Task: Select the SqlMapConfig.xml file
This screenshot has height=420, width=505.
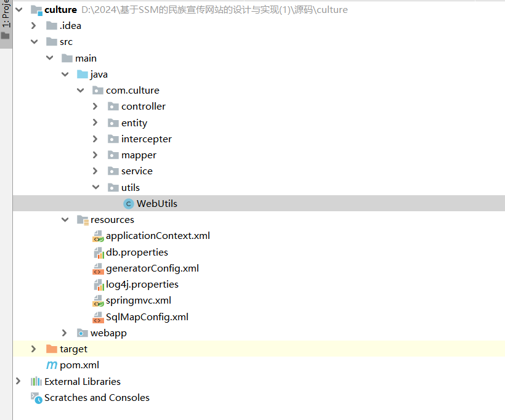Action: [x=147, y=317]
